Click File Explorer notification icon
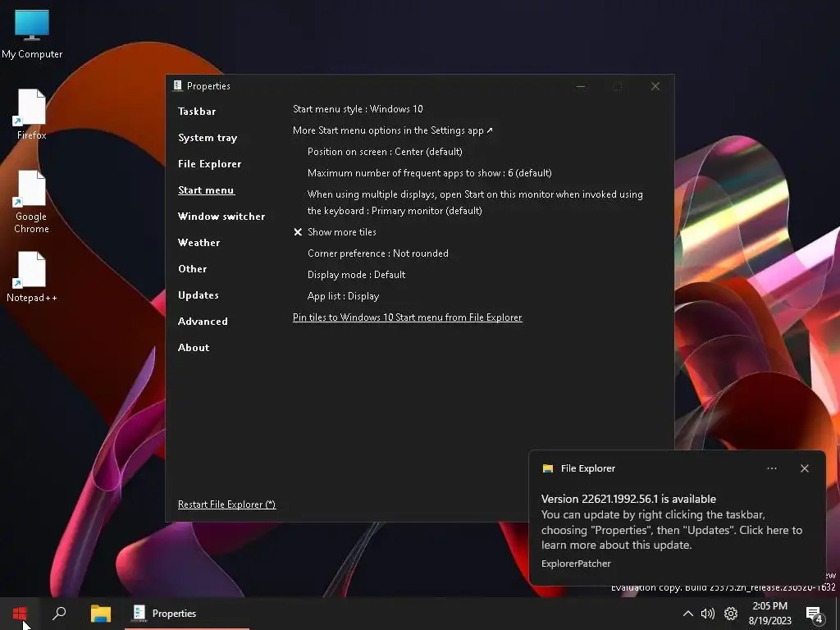The width and height of the screenshot is (840, 630). (547, 468)
